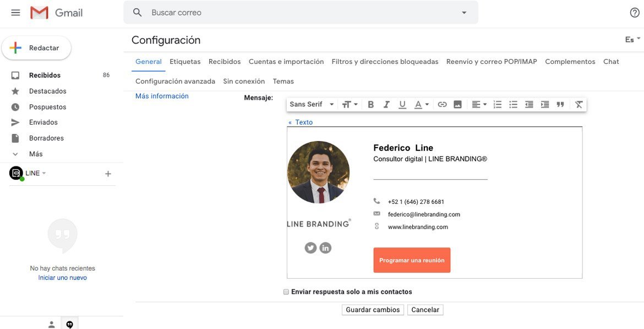Click the Guardar cambios button
Screen dimensions: 644x329
pyautogui.click(x=373, y=310)
